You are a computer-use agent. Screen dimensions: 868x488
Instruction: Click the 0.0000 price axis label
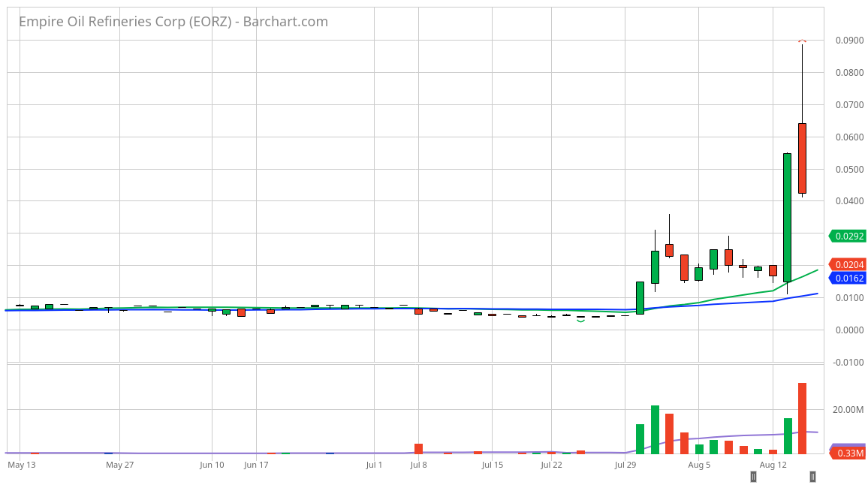(850, 330)
